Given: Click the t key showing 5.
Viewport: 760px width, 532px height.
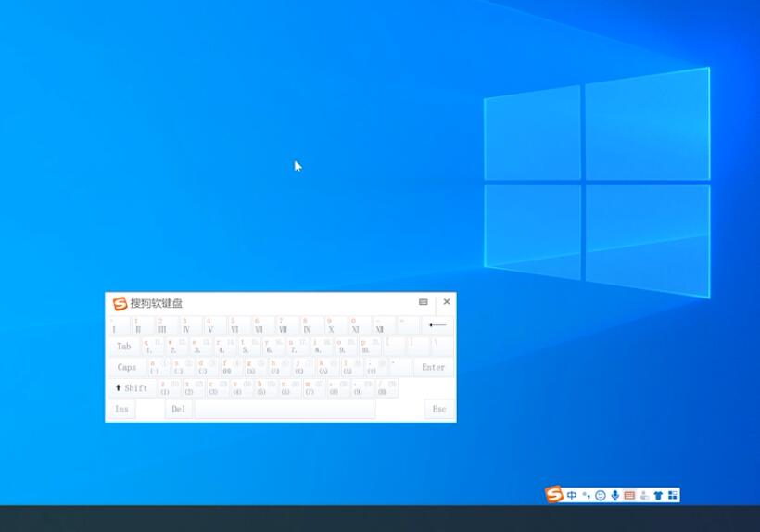Looking at the screenshot, I should [249, 347].
